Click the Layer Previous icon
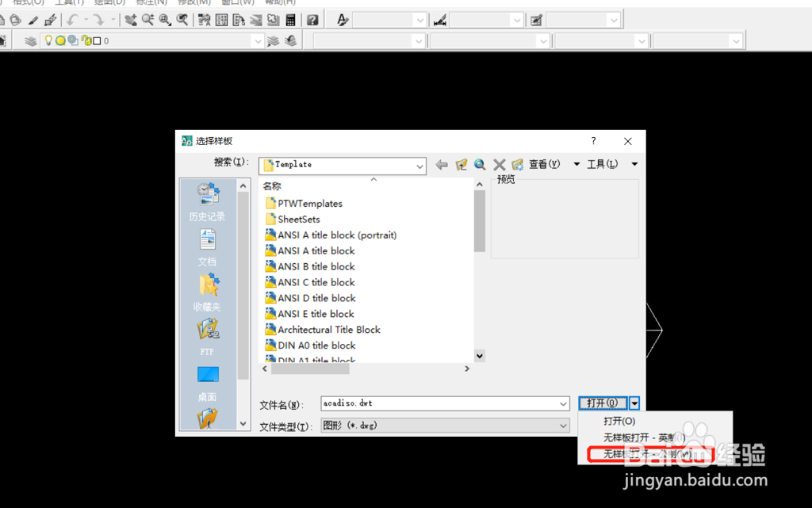This screenshot has height=508, width=812. [x=290, y=41]
